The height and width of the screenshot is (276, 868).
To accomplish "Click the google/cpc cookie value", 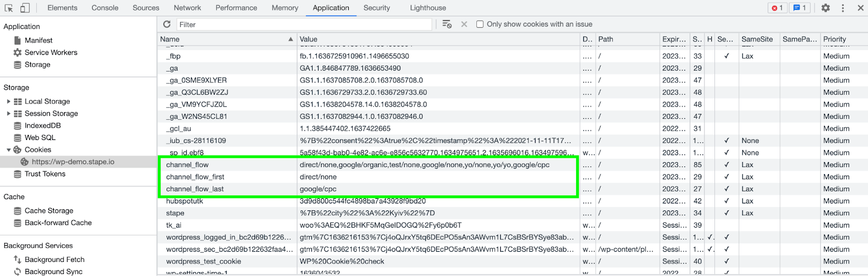I will (x=318, y=189).
